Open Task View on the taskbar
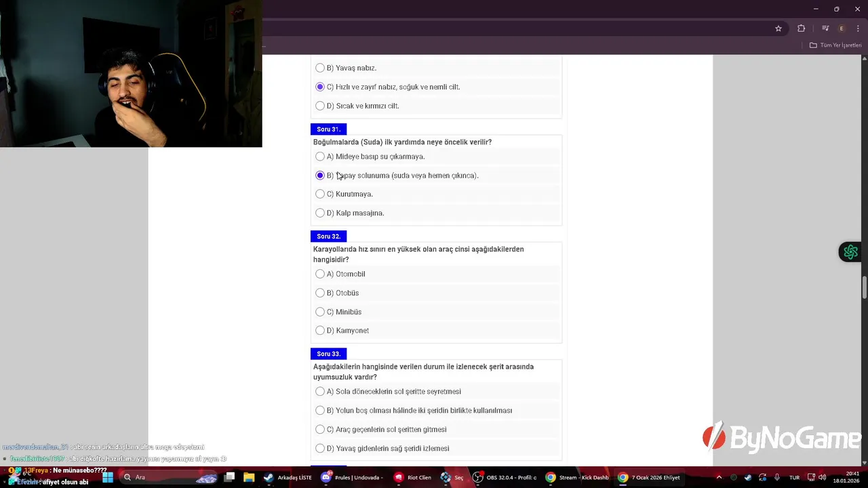Screen dimensions: 868x488 [x=230, y=477]
